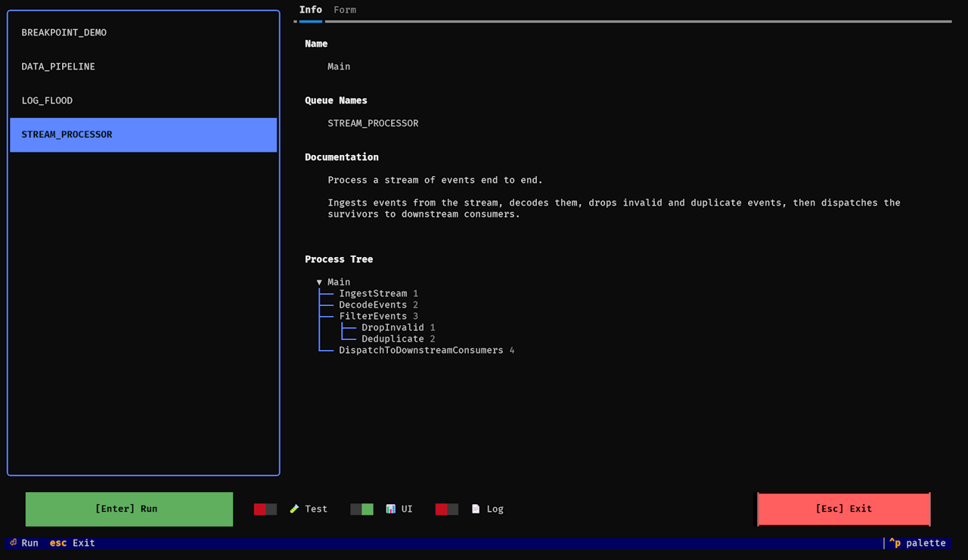Image resolution: width=968 pixels, height=560 pixels.
Task: Click the pencil icon beside Test
Action: coord(294,509)
